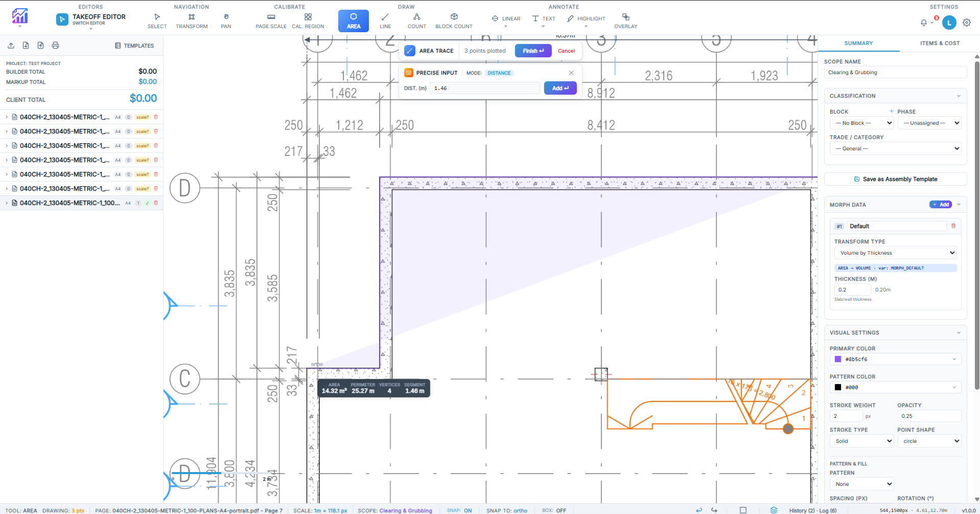Click the Print icon above the project totals
The width and height of the screenshot is (980, 514).
[x=55, y=46]
